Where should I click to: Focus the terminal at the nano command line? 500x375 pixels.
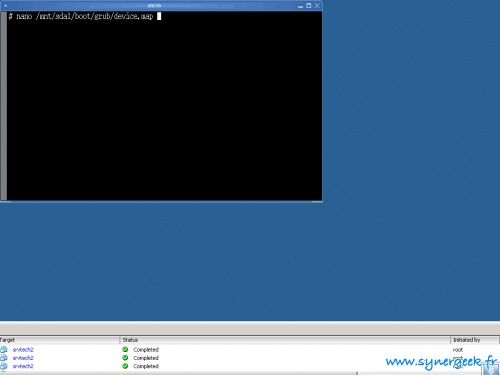pyautogui.click(x=85, y=16)
